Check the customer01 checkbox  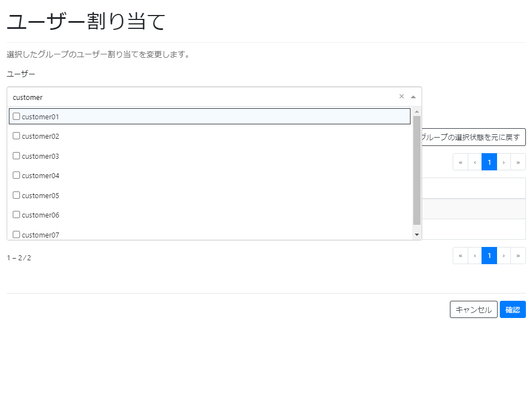[x=16, y=115]
